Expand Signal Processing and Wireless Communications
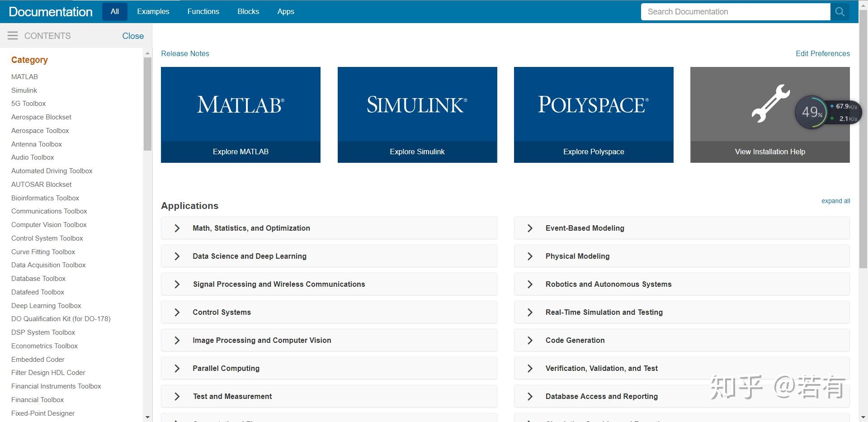This screenshot has height=422, width=868. [x=329, y=284]
